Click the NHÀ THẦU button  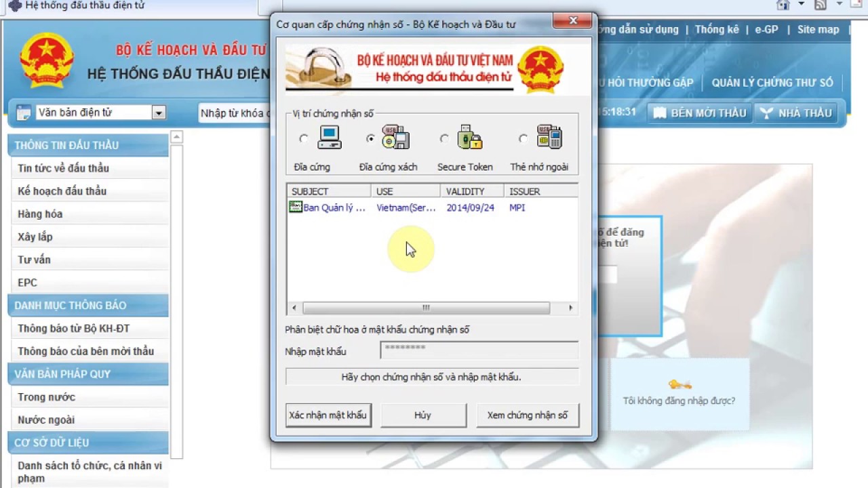pos(795,113)
